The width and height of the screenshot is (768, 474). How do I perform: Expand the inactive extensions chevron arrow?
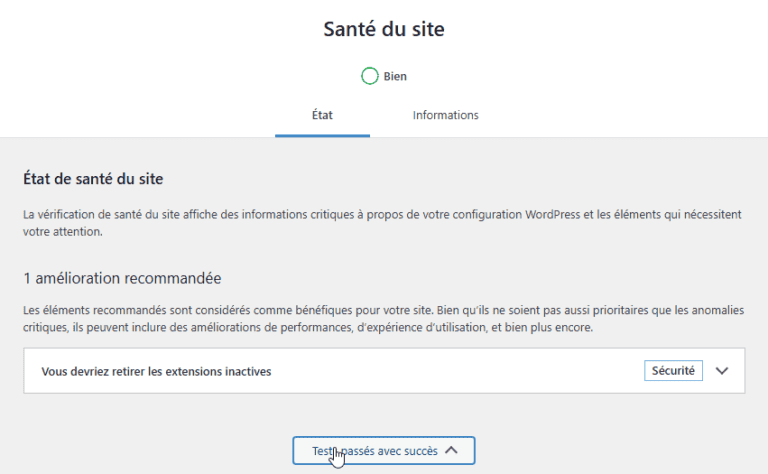pyautogui.click(x=723, y=371)
